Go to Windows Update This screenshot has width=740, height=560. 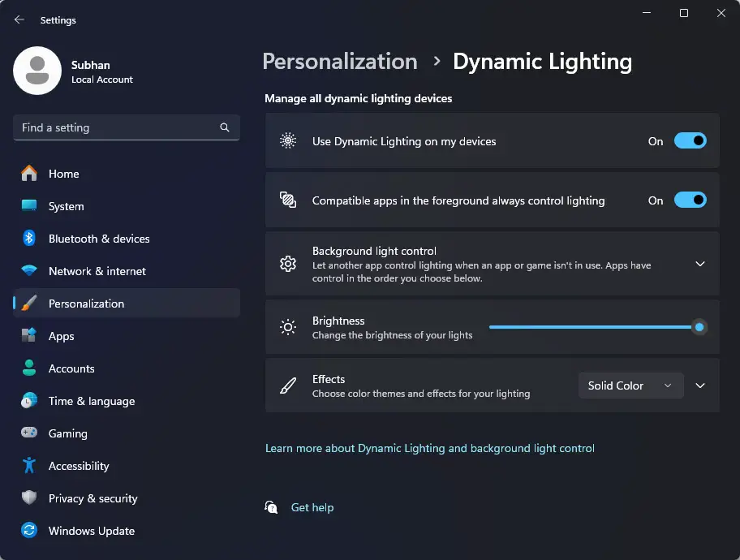click(127, 531)
